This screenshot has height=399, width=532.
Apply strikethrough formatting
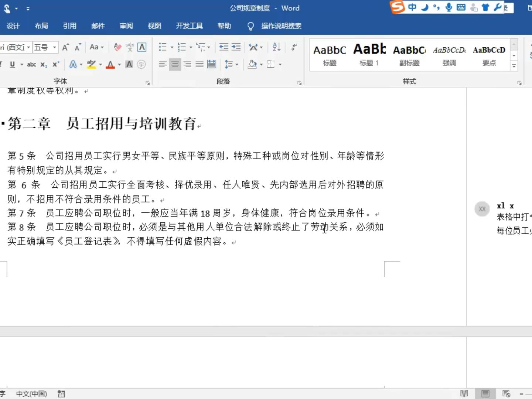point(31,64)
